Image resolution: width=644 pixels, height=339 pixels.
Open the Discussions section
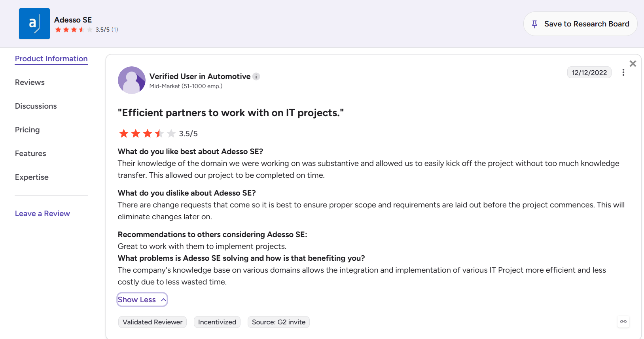[36, 106]
